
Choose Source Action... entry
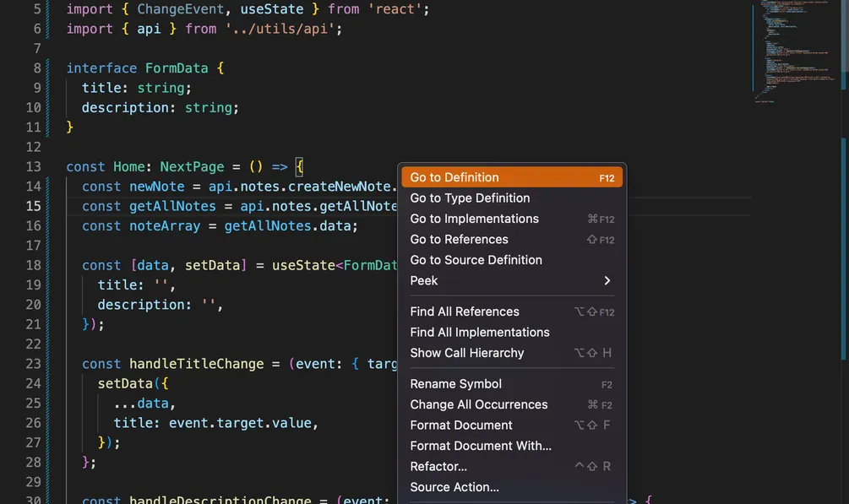click(512, 486)
